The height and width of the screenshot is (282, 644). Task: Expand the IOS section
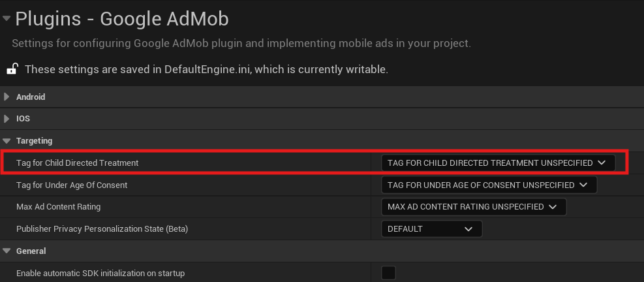pyautogui.click(x=7, y=119)
